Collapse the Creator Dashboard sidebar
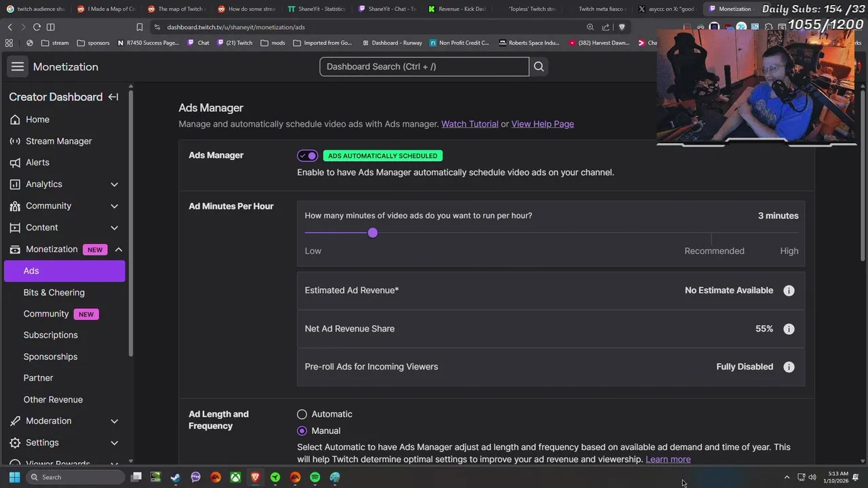The width and height of the screenshot is (868, 488). click(113, 97)
